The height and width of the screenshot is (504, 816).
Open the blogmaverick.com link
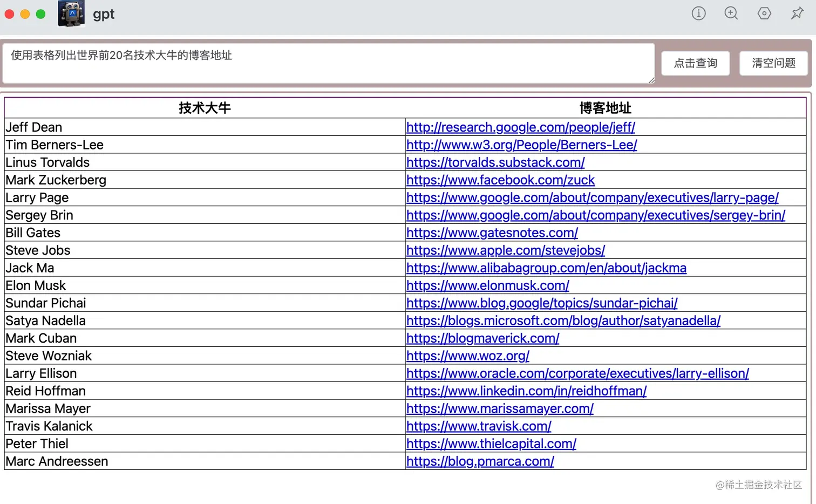(x=482, y=338)
